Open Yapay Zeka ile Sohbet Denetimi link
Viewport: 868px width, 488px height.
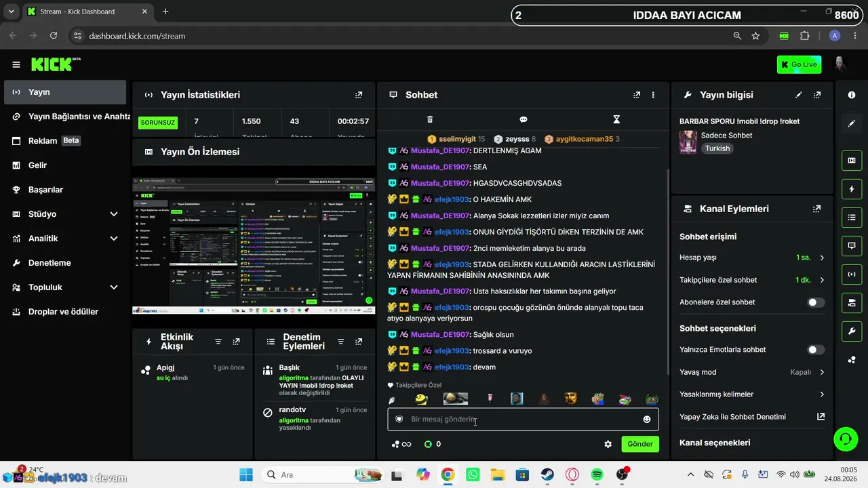point(752,417)
